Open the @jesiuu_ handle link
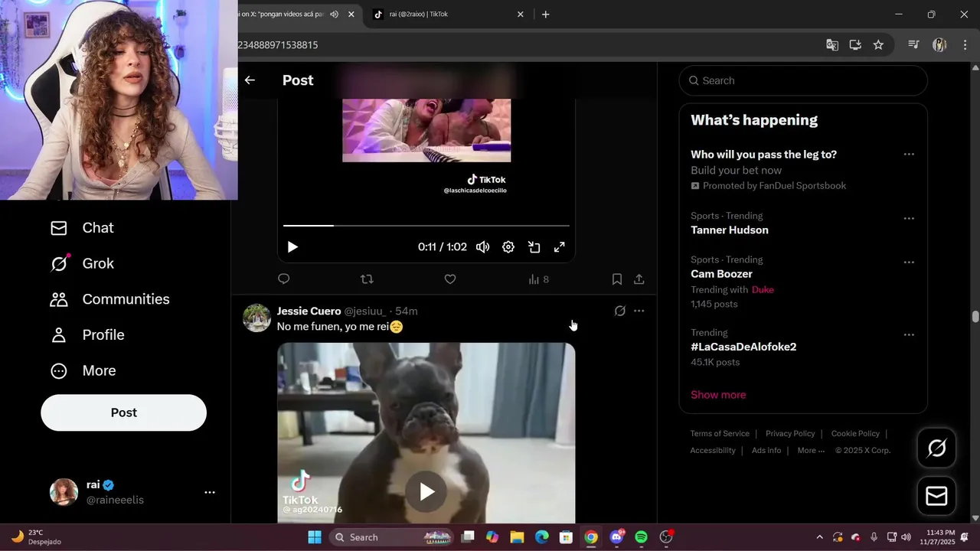This screenshot has height=551, width=980. pyautogui.click(x=365, y=311)
